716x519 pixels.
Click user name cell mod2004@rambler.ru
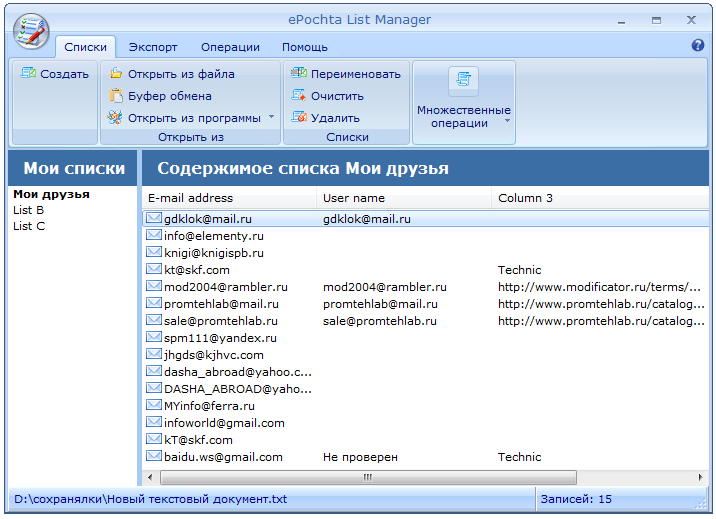pos(384,287)
